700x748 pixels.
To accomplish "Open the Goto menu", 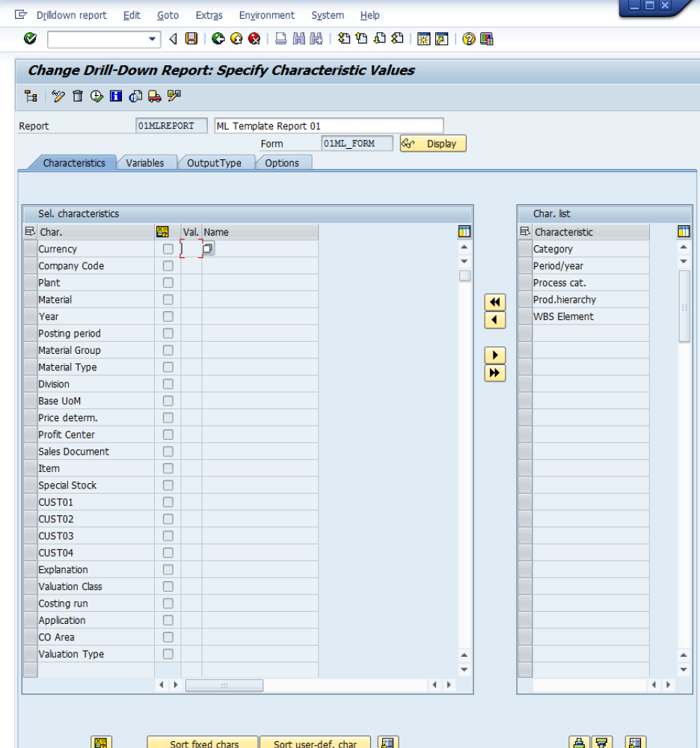I will (168, 15).
